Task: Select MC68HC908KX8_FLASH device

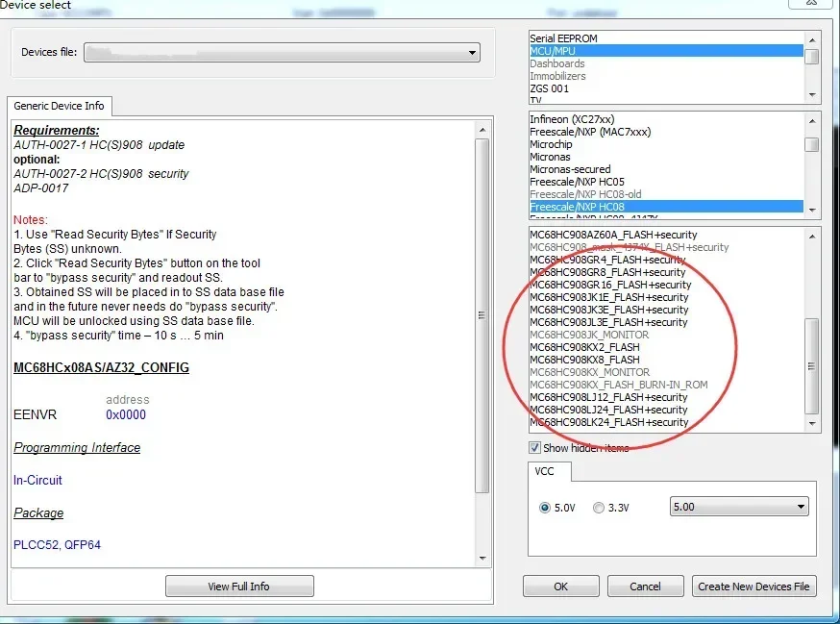Action: pyautogui.click(x=666, y=360)
